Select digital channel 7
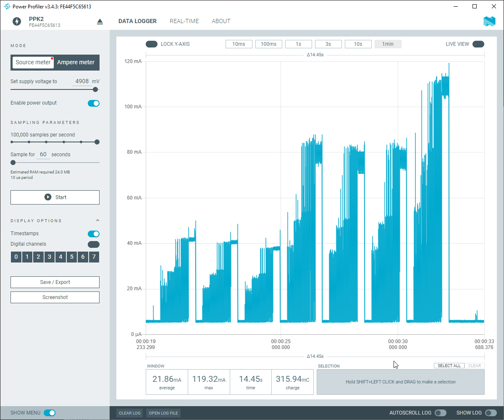Screen dimensions: 504x420 pyautogui.click(x=94, y=257)
